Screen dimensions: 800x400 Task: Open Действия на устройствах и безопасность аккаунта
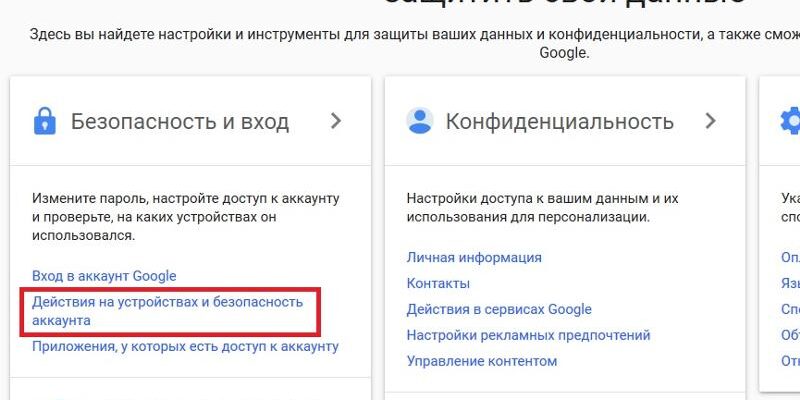[167, 310]
